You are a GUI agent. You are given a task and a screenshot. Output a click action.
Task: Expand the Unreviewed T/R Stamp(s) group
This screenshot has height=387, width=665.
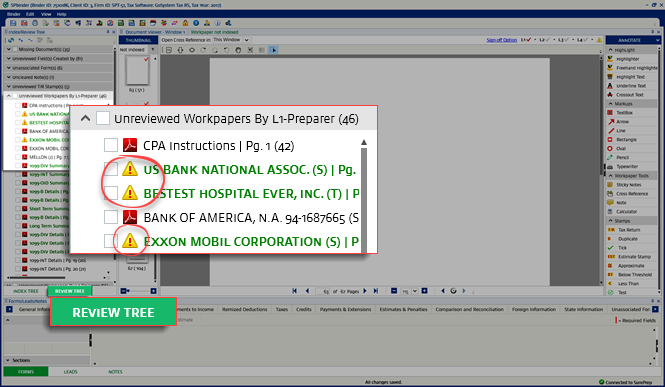pyautogui.click(x=9, y=86)
